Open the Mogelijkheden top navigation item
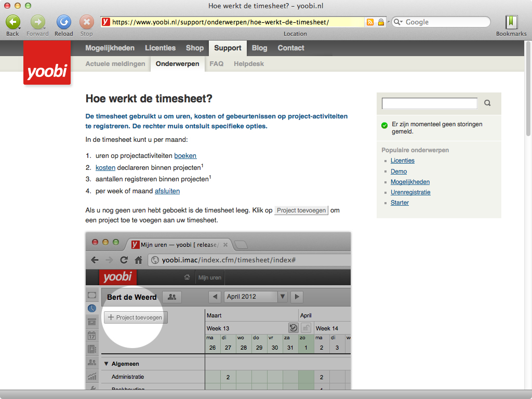This screenshot has width=532, height=399. point(110,48)
